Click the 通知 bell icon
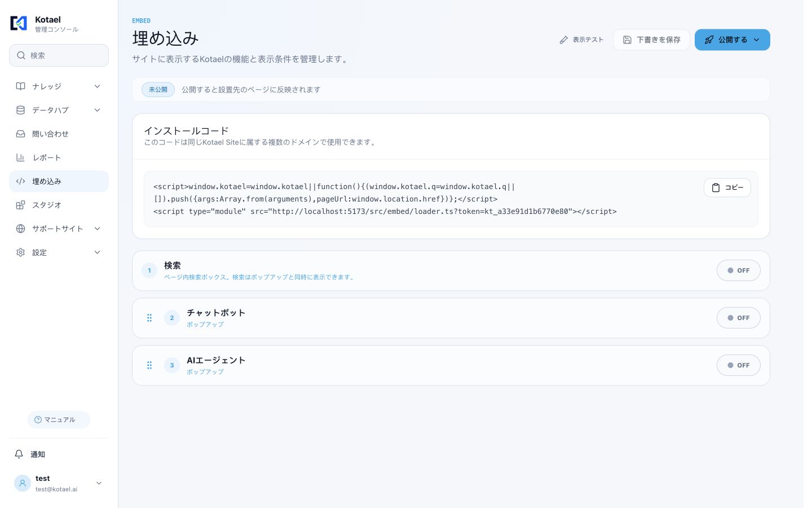The image size is (812, 508). (19, 454)
